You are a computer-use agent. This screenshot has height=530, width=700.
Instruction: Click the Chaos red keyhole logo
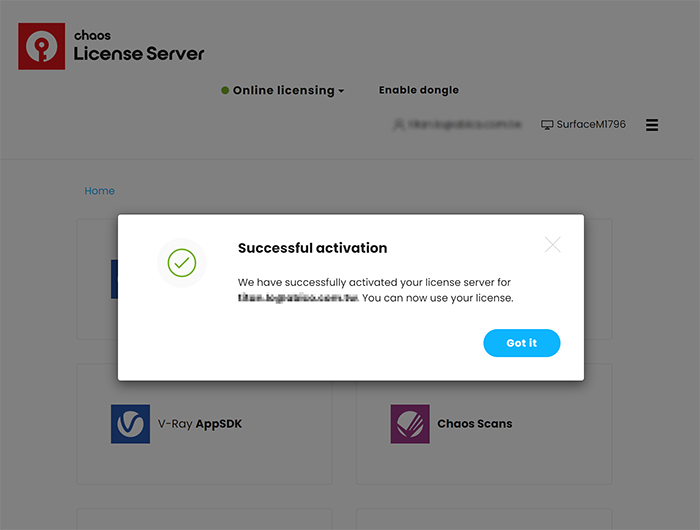[41, 46]
